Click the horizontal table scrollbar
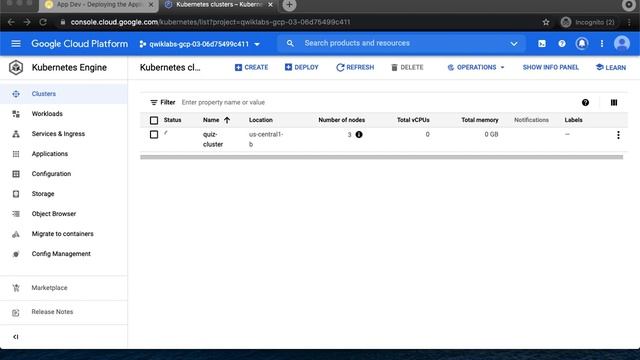Viewport: 640px width, 360px height. tap(382, 157)
